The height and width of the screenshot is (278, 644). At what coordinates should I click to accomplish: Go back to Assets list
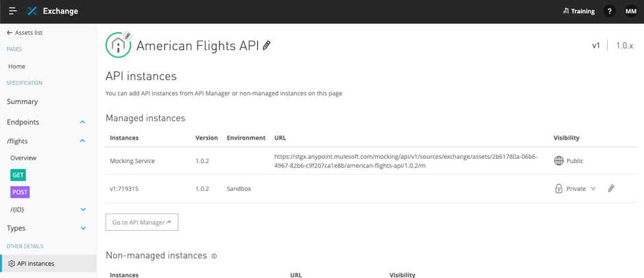tap(25, 33)
